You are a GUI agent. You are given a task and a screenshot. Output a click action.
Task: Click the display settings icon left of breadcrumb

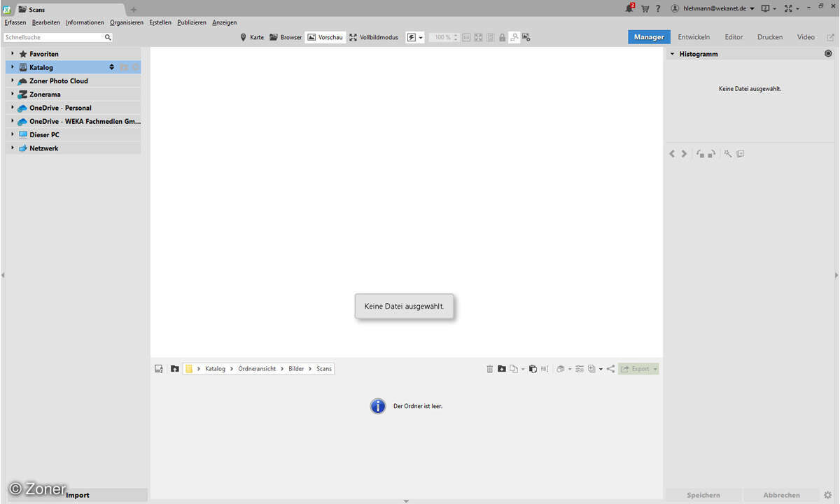click(159, 369)
